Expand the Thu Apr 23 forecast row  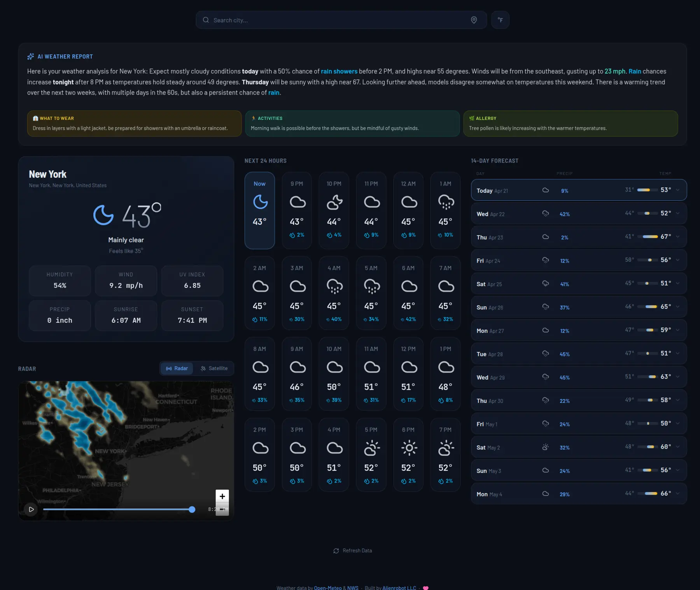pos(579,237)
